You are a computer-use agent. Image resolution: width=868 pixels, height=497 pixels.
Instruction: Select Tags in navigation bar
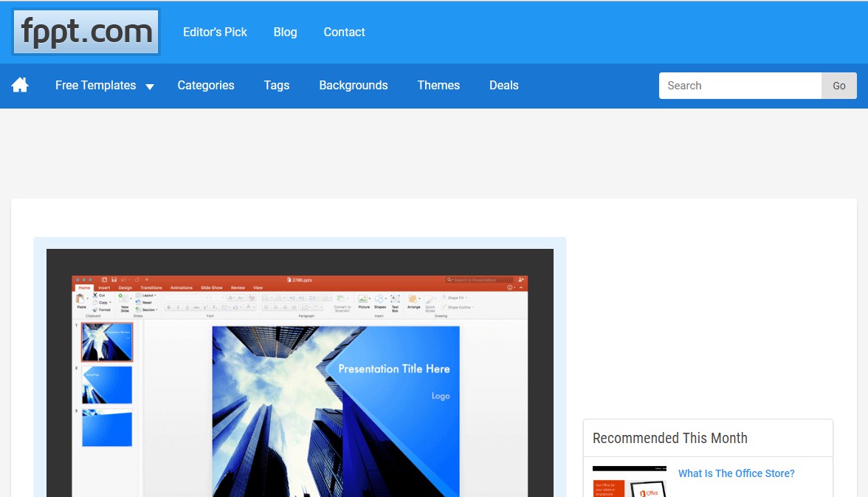click(277, 86)
